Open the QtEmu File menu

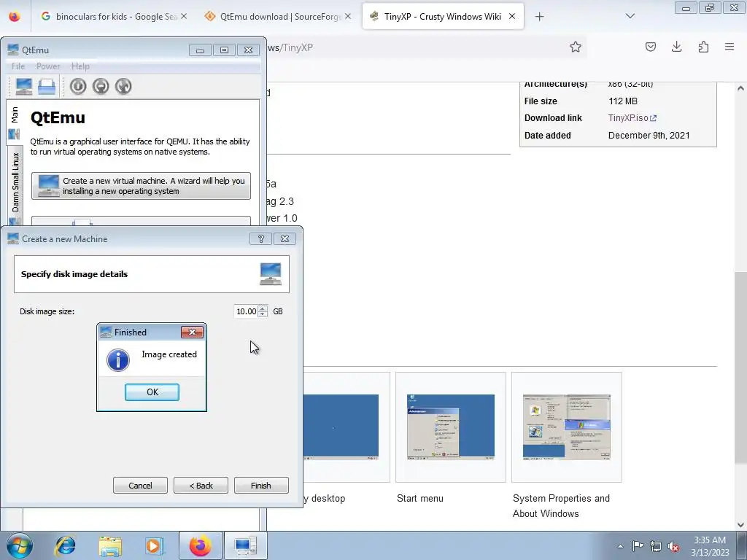18,66
